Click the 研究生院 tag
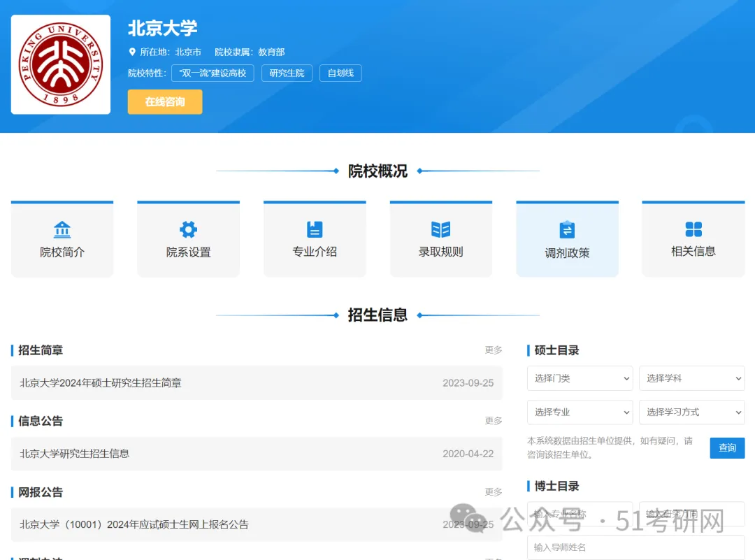Image resolution: width=755 pixels, height=560 pixels. coord(287,73)
